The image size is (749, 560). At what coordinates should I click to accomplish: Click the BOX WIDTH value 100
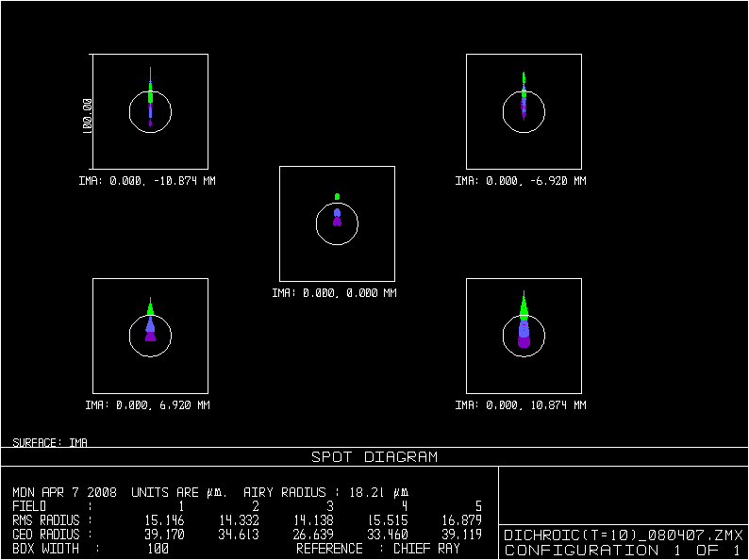158,549
